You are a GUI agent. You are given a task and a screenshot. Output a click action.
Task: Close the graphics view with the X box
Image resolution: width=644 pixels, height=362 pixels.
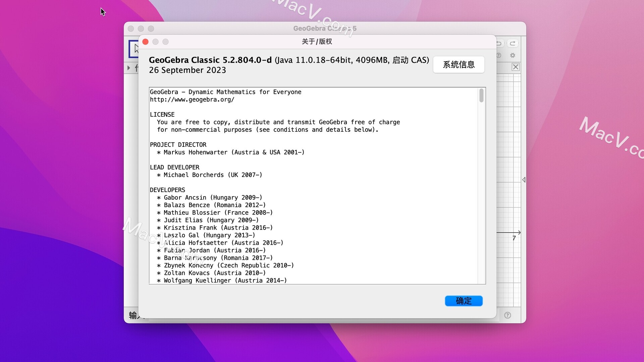pos(516,67)
